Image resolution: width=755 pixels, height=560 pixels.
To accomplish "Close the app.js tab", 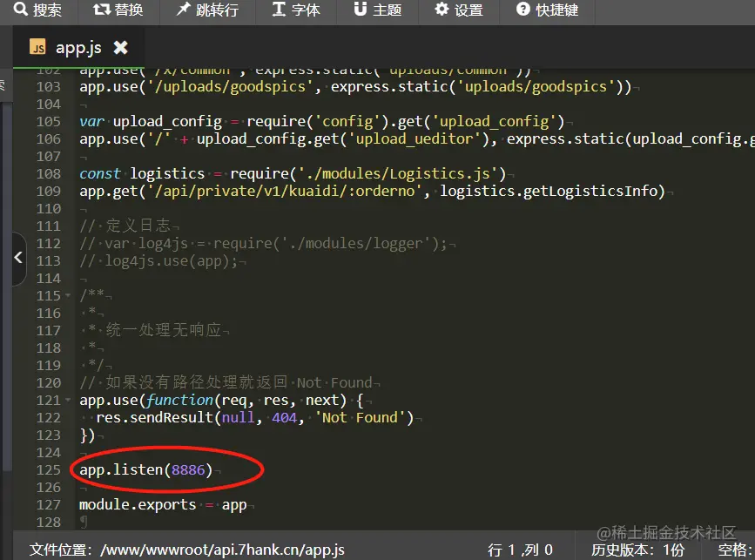I will click(x=120, y=47).
